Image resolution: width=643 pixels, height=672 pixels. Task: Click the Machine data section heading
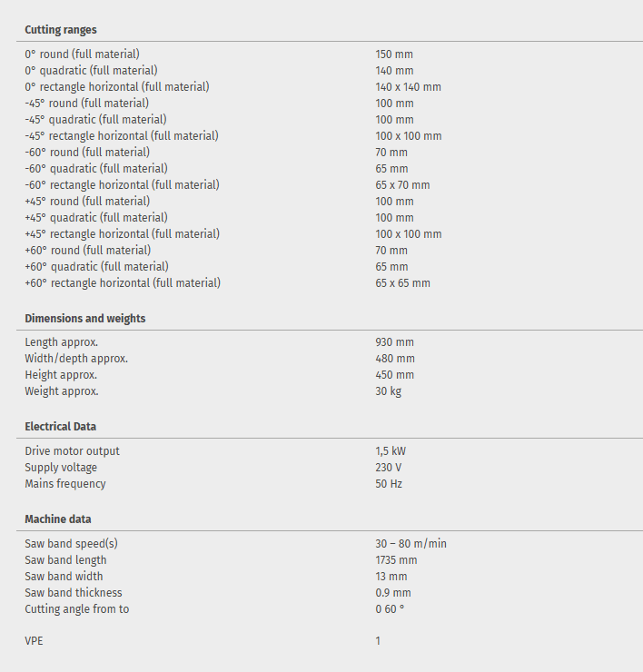click(x=58, y=519)
